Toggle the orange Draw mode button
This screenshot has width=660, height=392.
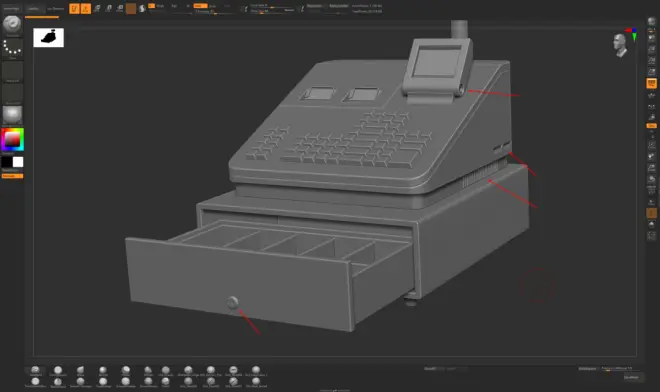pos(86,8)
